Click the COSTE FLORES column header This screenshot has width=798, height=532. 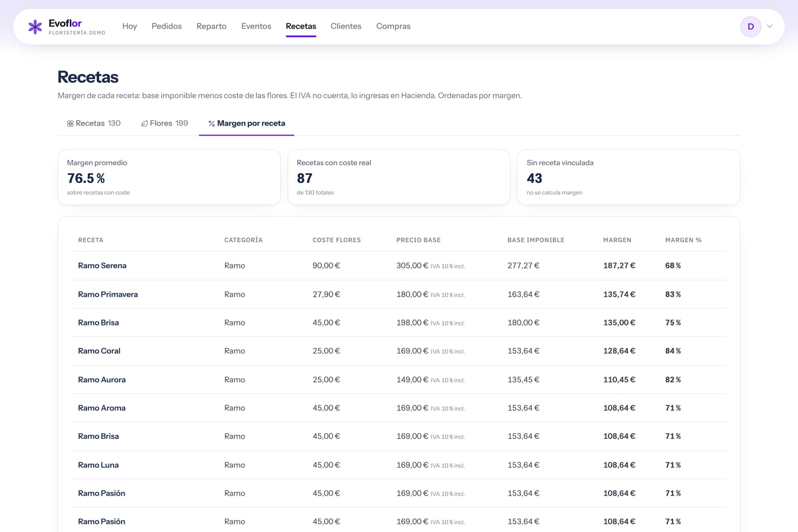[x=337, y=240]
